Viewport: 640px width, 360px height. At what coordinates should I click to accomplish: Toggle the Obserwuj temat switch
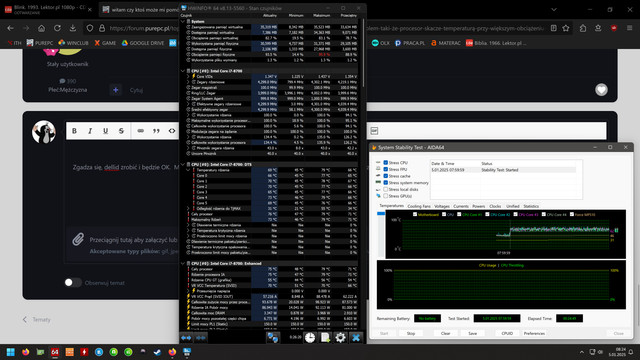click(x=73, y=282)
